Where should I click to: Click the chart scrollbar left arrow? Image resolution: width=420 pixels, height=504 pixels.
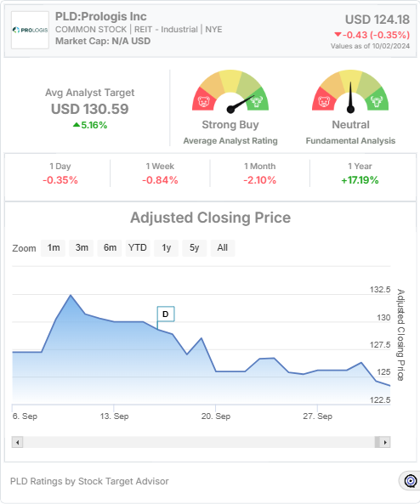coord(17,442)
